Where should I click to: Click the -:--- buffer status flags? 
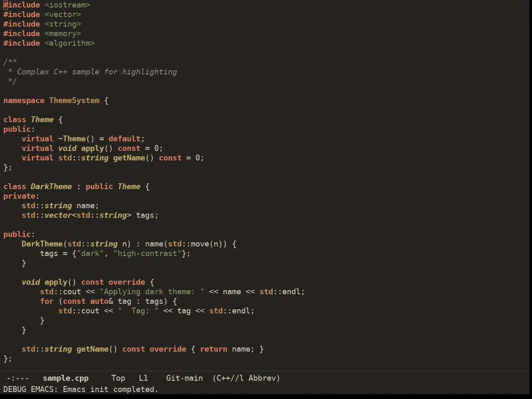coord(17,378)
